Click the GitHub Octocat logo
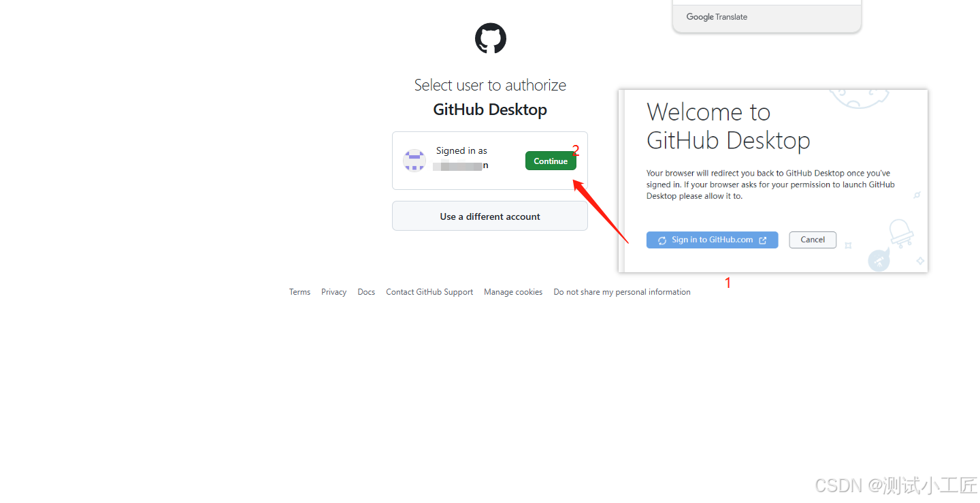 click(x=491, y=38)
